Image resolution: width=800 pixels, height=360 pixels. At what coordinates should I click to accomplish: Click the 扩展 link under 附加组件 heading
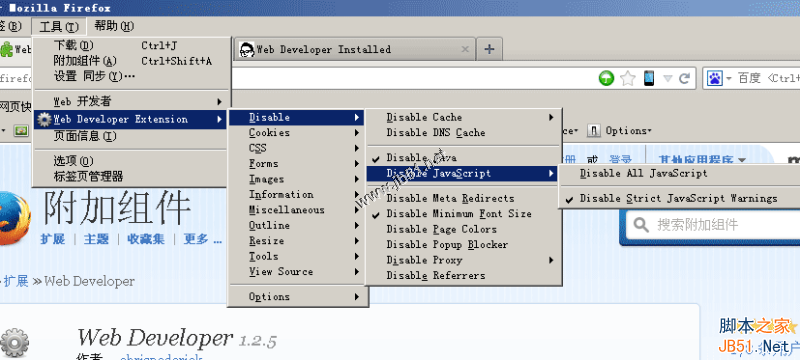coord(53,239)
